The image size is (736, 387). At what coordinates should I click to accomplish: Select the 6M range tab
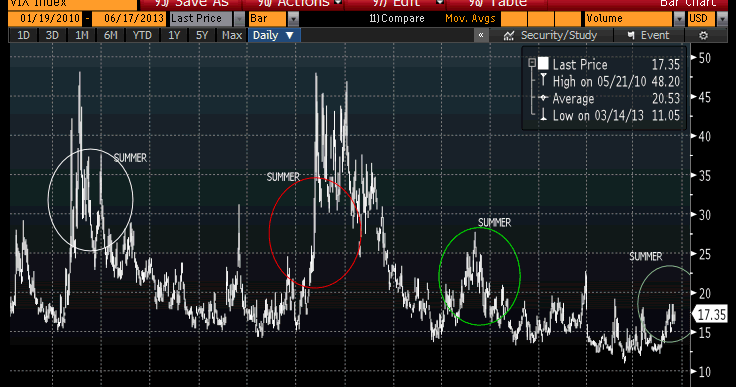pos(111,35)
